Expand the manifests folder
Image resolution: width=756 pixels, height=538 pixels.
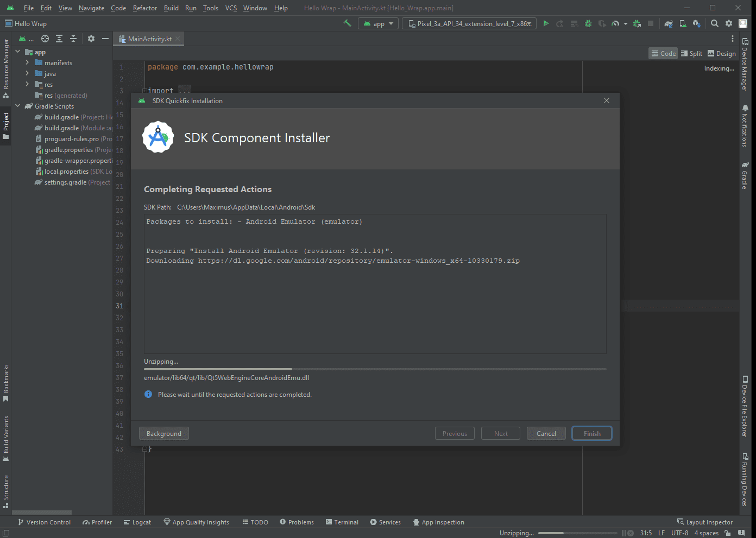27,62
